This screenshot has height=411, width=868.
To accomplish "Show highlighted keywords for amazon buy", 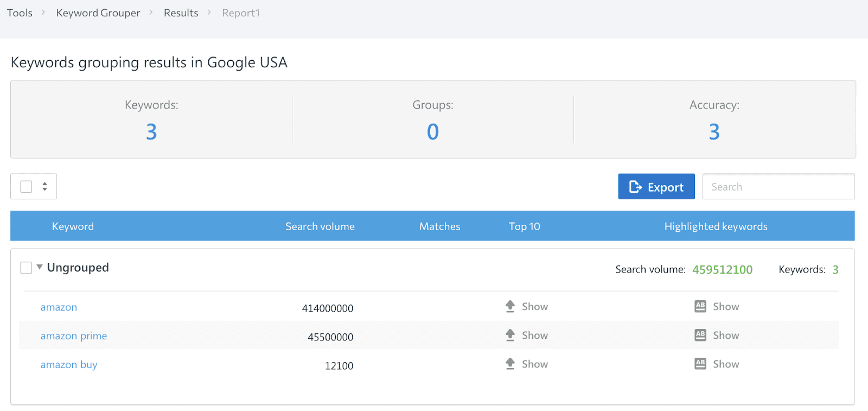I will 726,364.
